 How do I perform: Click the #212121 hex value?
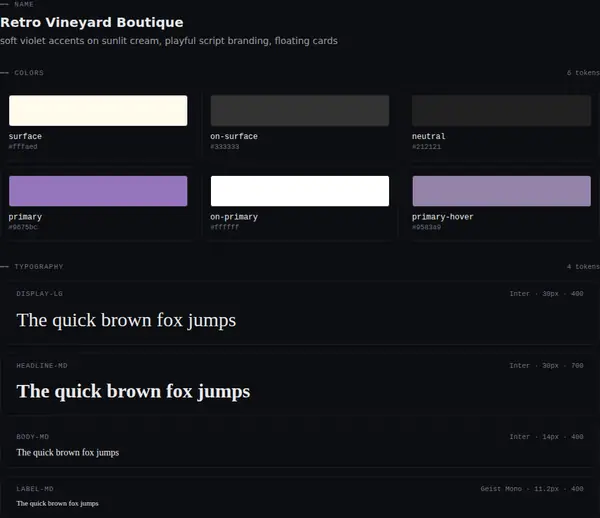coord(426,147)
